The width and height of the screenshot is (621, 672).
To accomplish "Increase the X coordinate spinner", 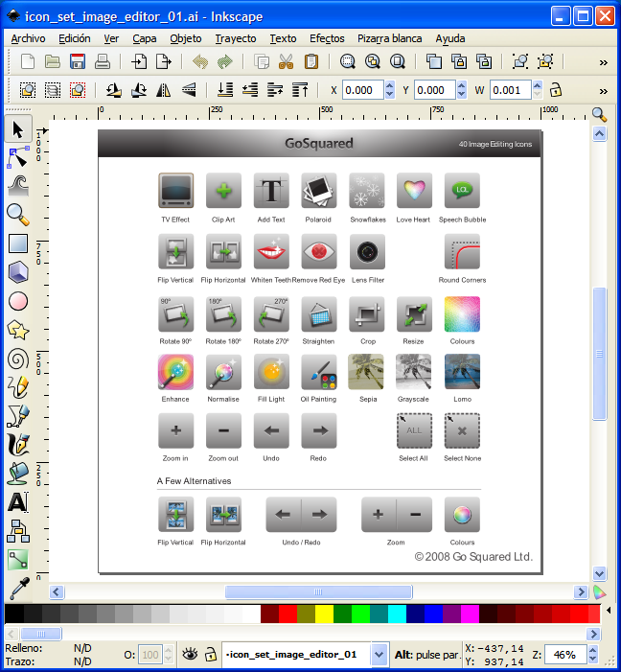I will 390,85.
